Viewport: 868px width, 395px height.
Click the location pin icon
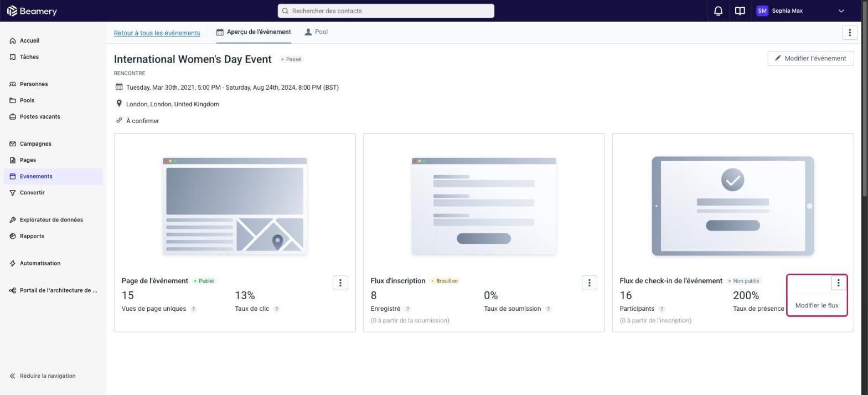[x=119, y=104]
